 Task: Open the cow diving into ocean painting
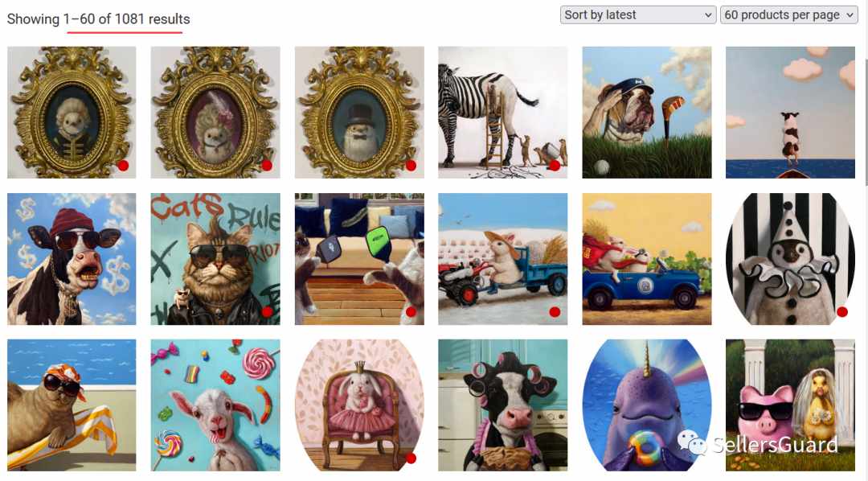(790, 113)
